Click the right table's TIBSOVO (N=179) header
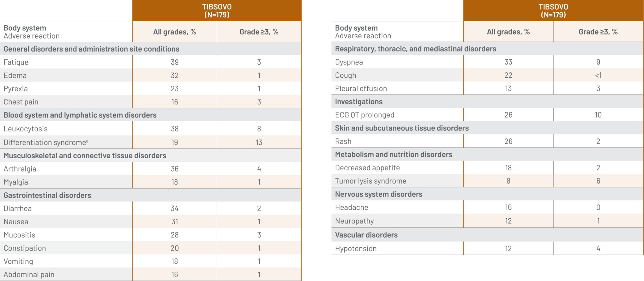This screenshot has height=281, width=644. click(x=553, y=11)
